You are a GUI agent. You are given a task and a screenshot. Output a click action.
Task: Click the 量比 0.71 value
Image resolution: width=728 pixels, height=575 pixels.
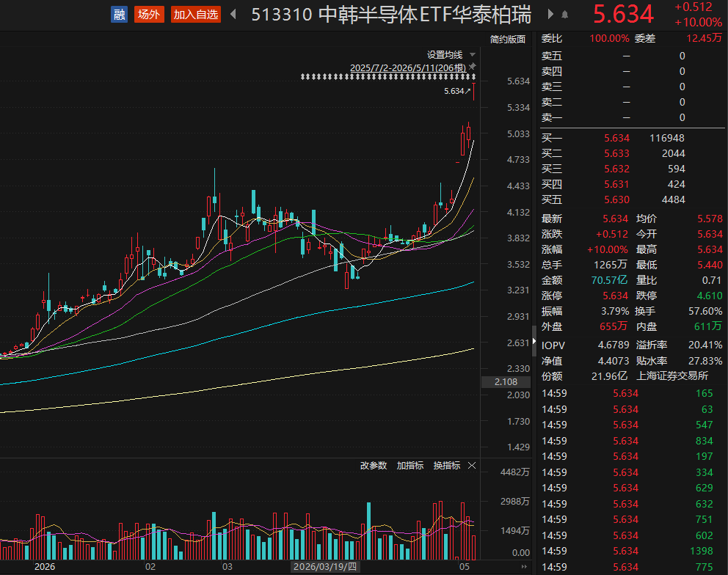click(712, 280)
